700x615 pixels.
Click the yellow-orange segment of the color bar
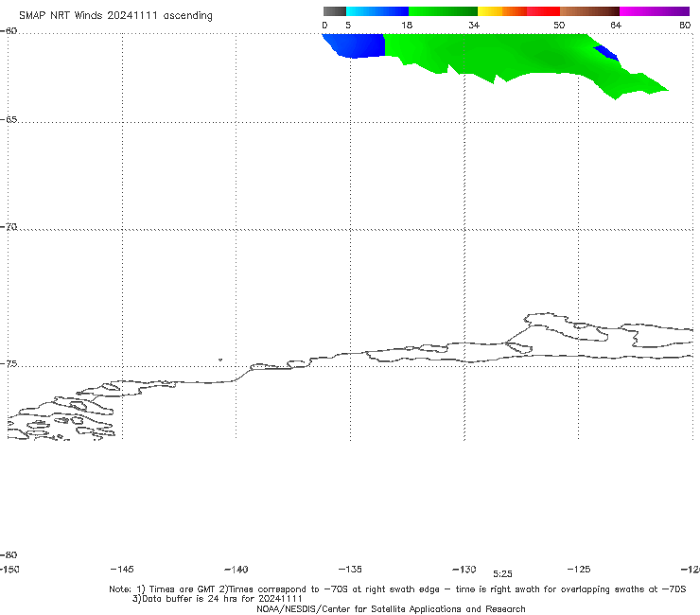(502, 11)
